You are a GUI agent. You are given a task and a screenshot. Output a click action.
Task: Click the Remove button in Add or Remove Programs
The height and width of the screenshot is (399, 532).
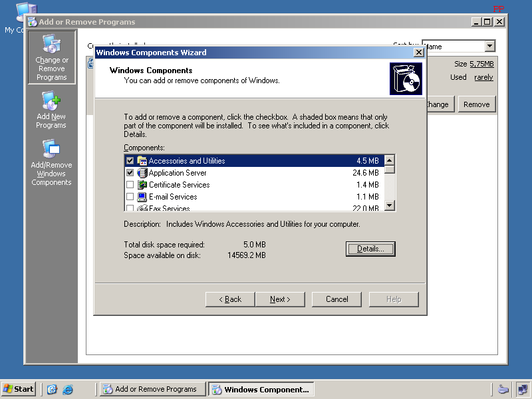pos(477,104)
